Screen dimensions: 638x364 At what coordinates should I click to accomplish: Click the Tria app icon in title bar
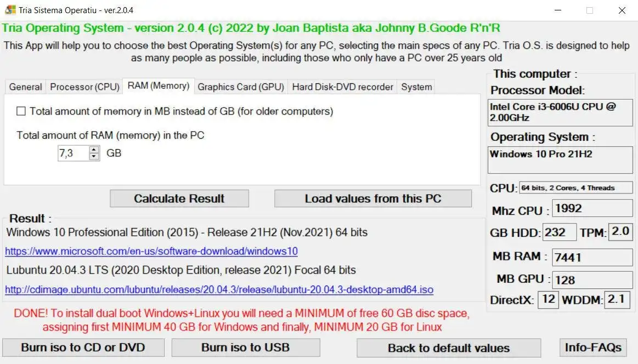coord(10,10)
